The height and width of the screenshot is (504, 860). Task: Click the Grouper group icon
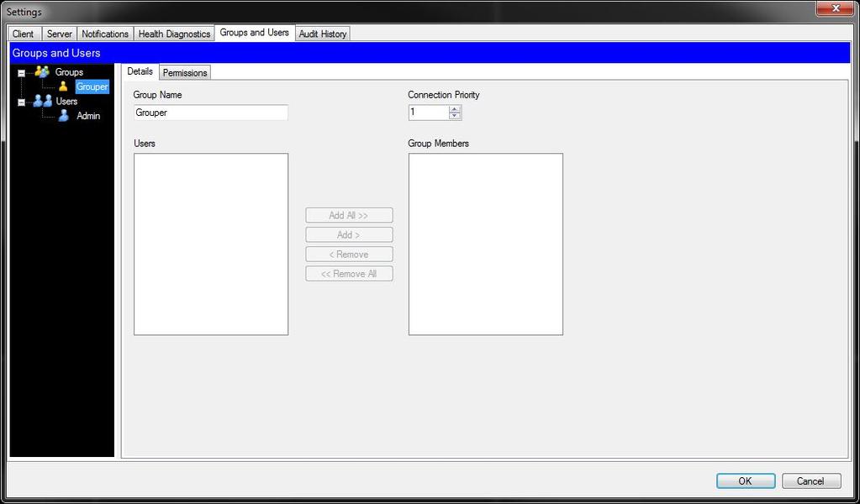(x=63, y=87)
